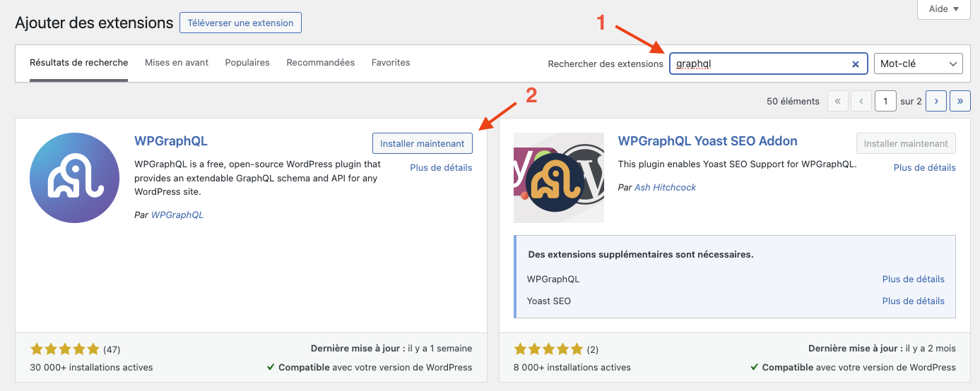Open Plus de détails for WPGraphQL plugin
980x391 pixels.
coord(441,167)
